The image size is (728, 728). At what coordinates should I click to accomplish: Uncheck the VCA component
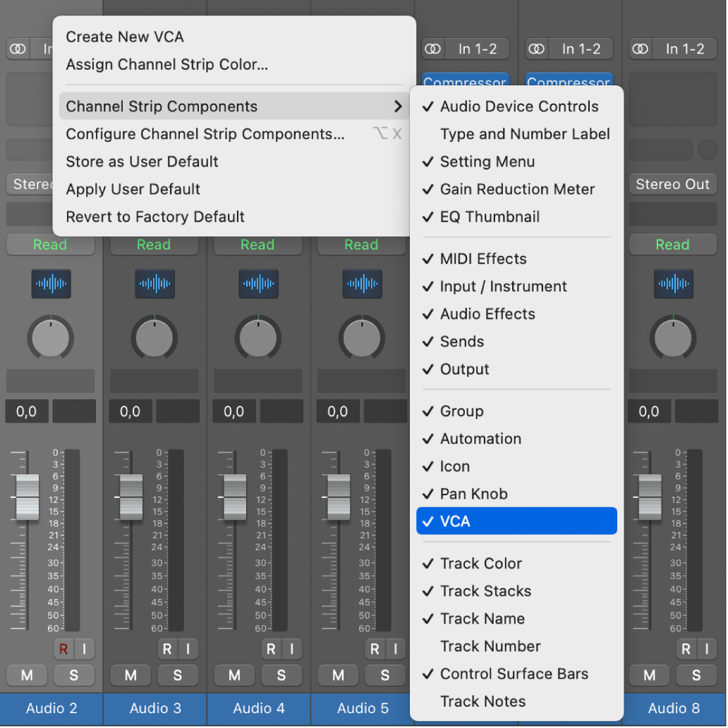[516, 521]
